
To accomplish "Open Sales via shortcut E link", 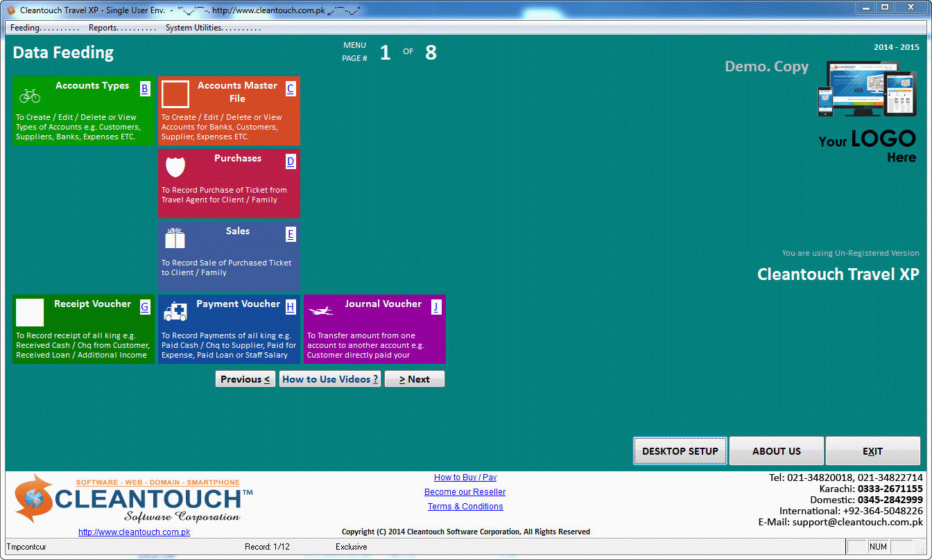I will coord(291,234).
